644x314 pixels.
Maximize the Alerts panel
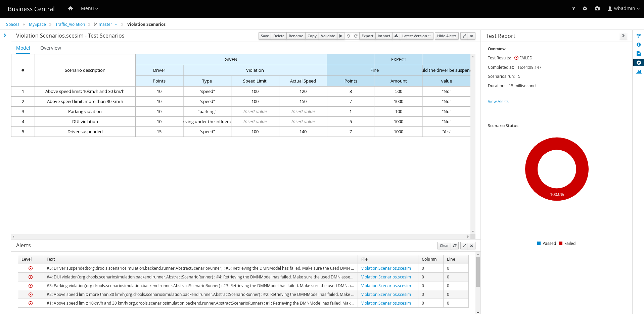(464, 246)
